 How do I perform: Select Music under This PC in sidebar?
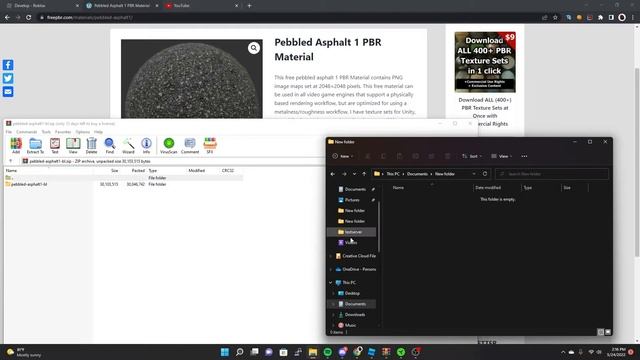pos(350,325)
